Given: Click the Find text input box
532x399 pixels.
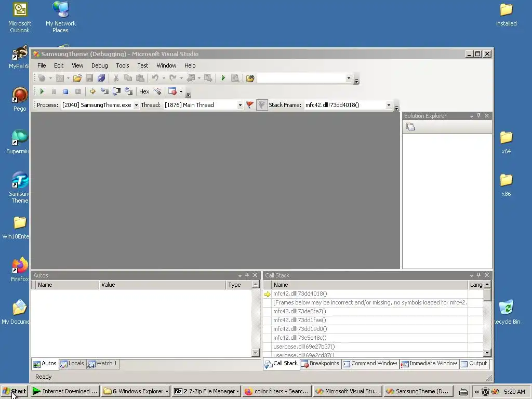Looking at the screenshot, I should click(x=301, y=78).
